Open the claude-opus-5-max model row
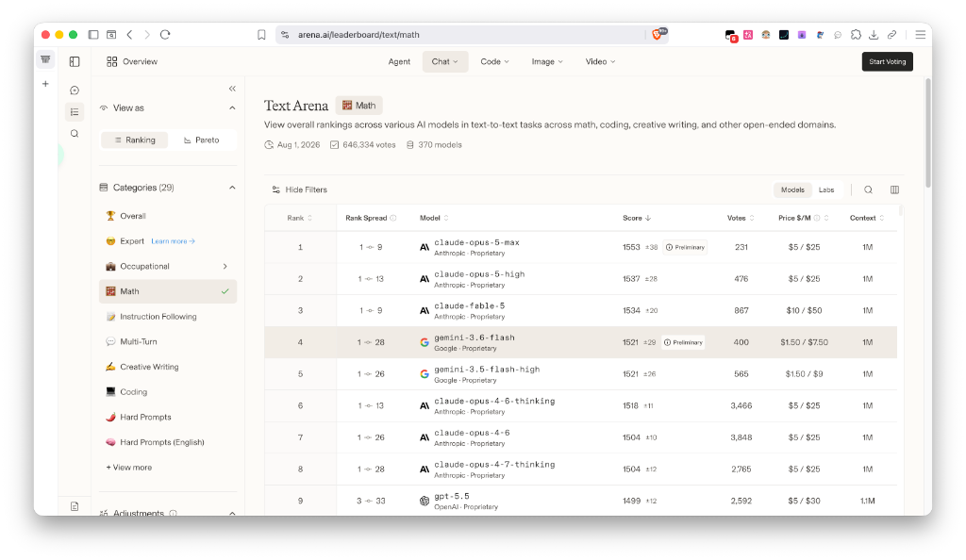The height and width of the screenshot is (560, 966). (x=581, y=247)
